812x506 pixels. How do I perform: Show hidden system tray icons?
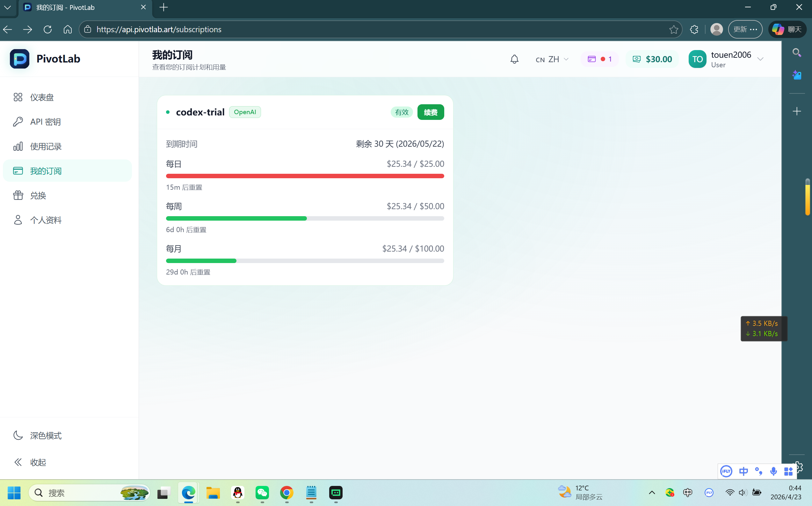tap(652, 493)
